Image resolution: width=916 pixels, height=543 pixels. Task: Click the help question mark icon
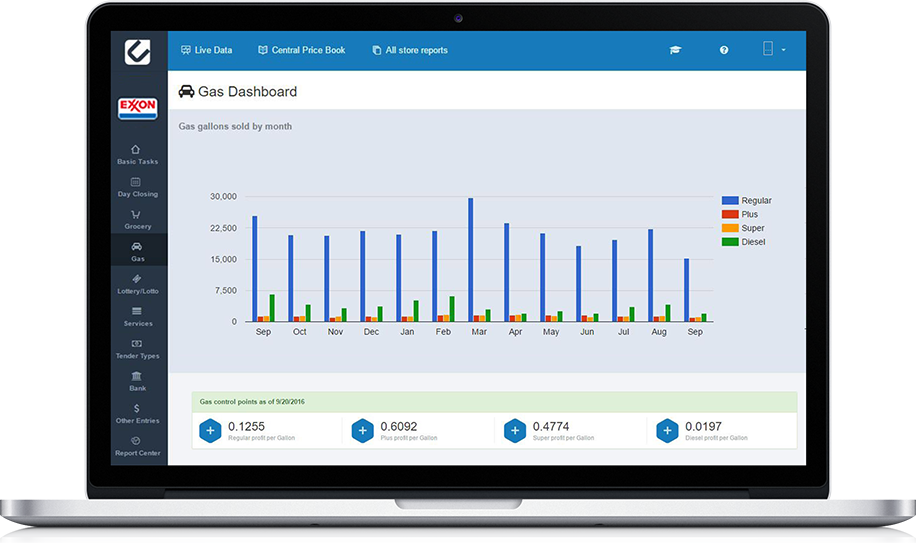pyautogui.click(x=724, y=50)
